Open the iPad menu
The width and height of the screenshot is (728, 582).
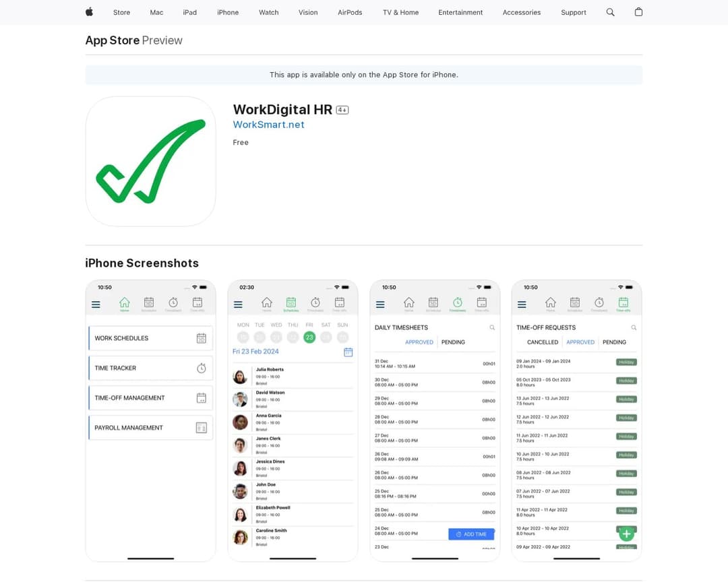tap(190, 13)
